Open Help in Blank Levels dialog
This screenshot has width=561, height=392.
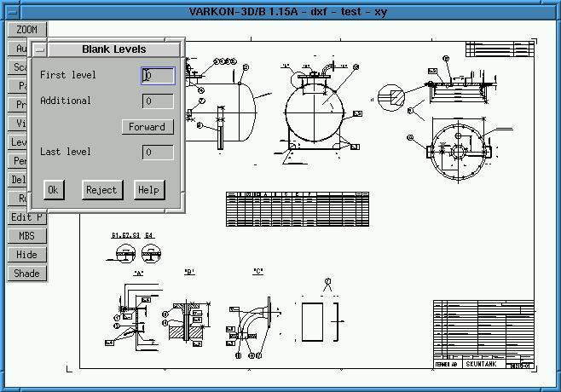(x=147, y=190)
